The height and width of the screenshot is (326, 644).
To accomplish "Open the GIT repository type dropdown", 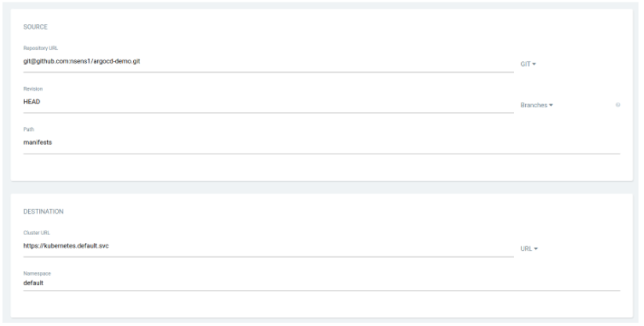I will (x=529, y=63).
